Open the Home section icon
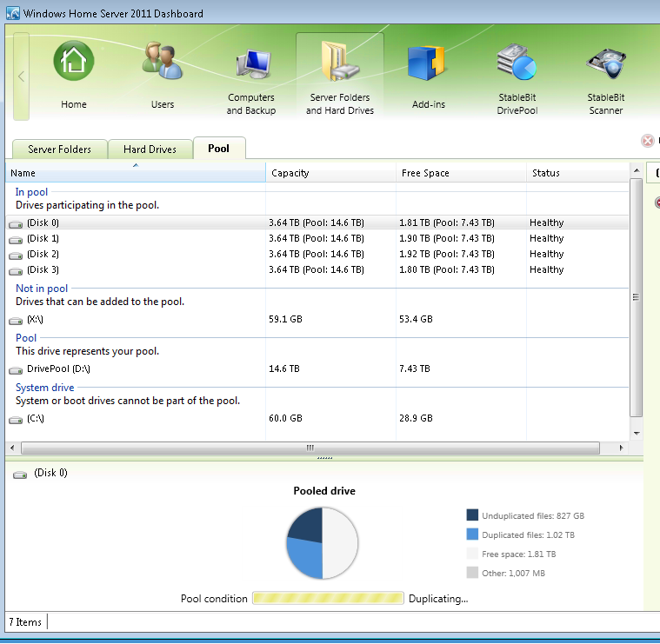 click(x=74, y=61)
